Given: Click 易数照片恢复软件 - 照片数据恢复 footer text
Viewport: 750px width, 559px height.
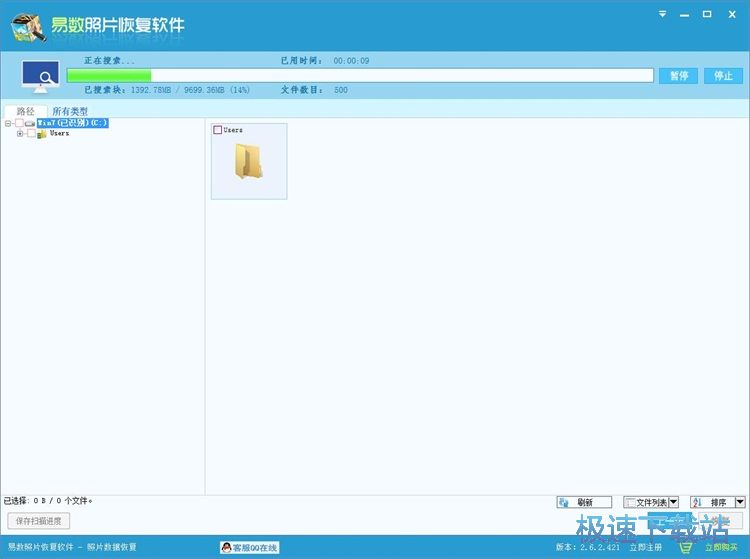Looking at the screenshot, I should (x=72, y=547).
